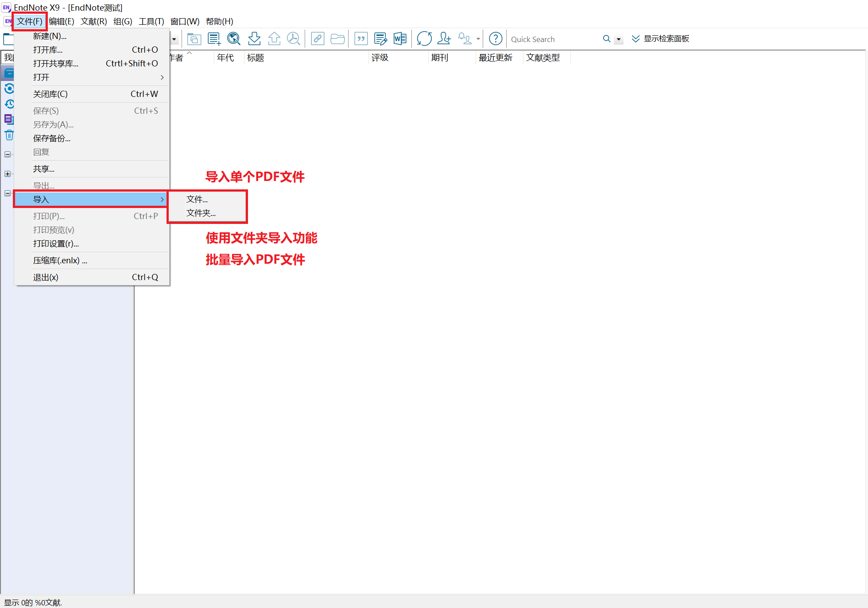
Task: Choose 打开共享库... menu entry
Action: pos(92,64)
